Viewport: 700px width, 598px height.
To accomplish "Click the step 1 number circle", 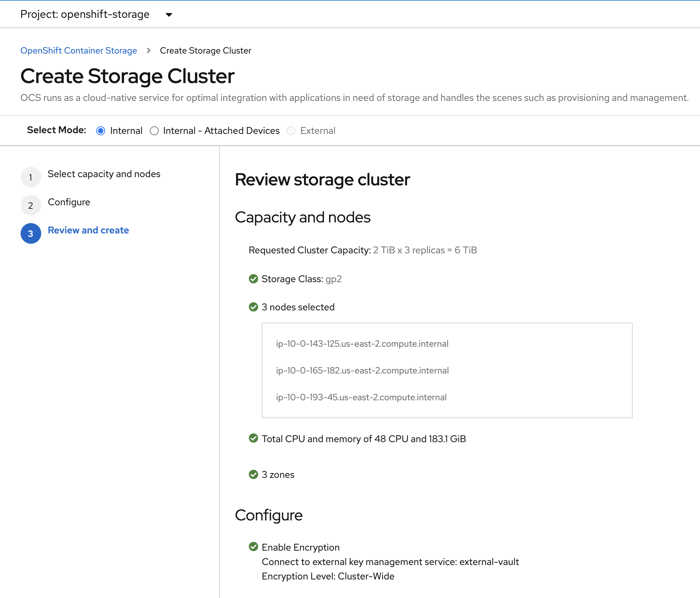I will point(31,177).
